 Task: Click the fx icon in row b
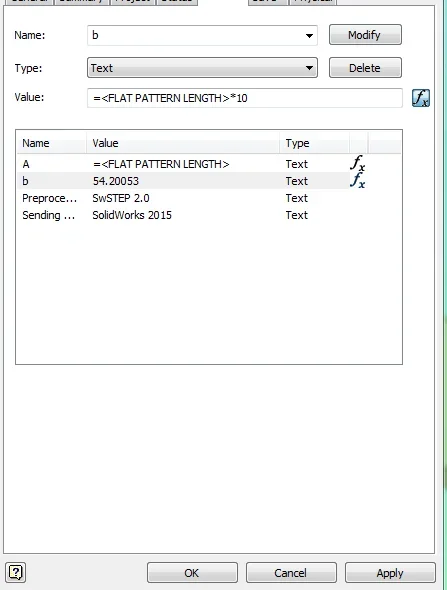(x=357, y=180)
